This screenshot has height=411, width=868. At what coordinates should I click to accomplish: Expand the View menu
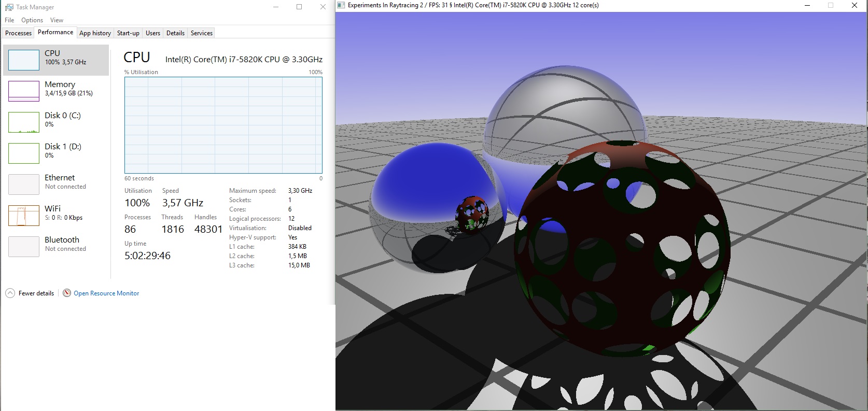click(57, 20)
